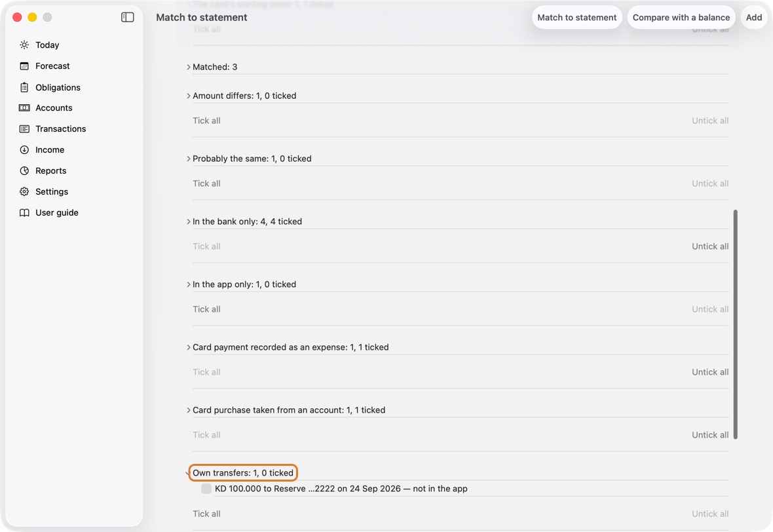This screenshot has height=532, width=773.
Task: Click the Reports pie-chart icon
Action: (24, 170)
